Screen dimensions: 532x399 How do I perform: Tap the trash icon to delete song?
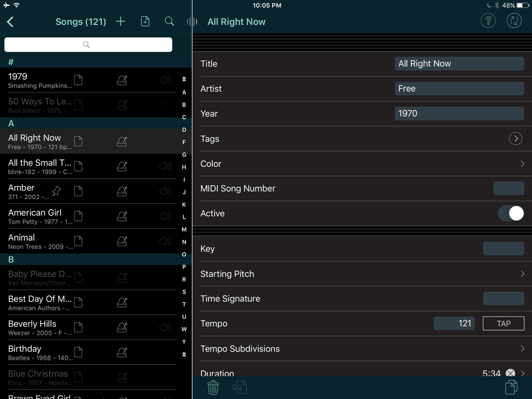coord(212,387)
